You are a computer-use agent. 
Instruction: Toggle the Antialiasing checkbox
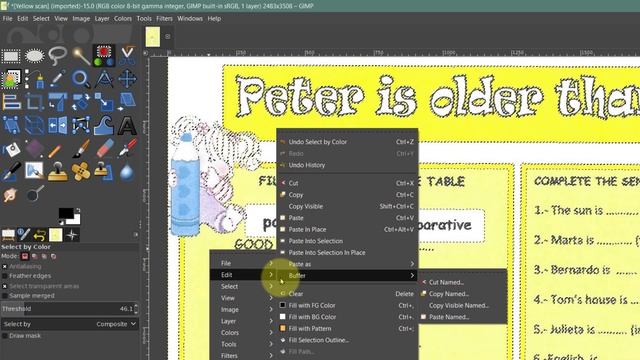[x=4, y=266]
